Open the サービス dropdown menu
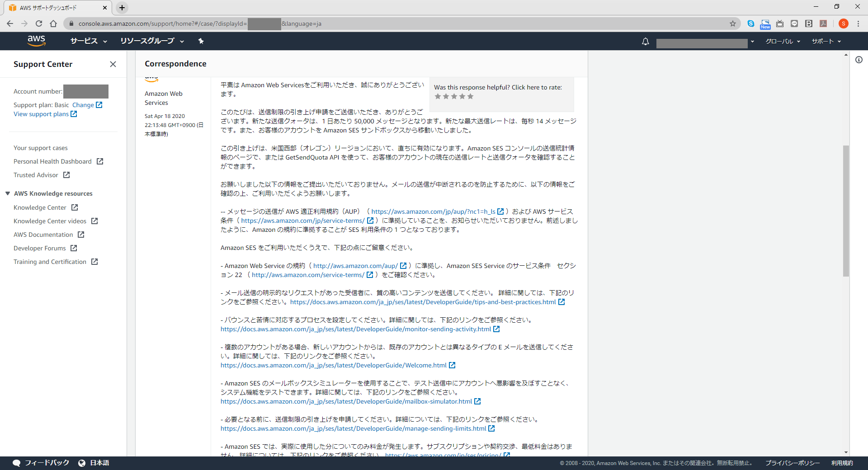 tap(89, 41)
